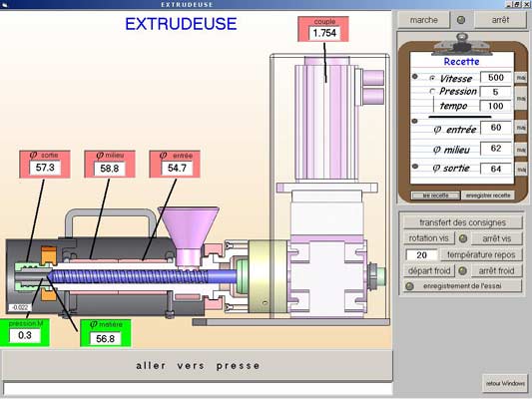532x399 pixels.
Task: Click the Vitesse value field showing 500
Action: 496,78
